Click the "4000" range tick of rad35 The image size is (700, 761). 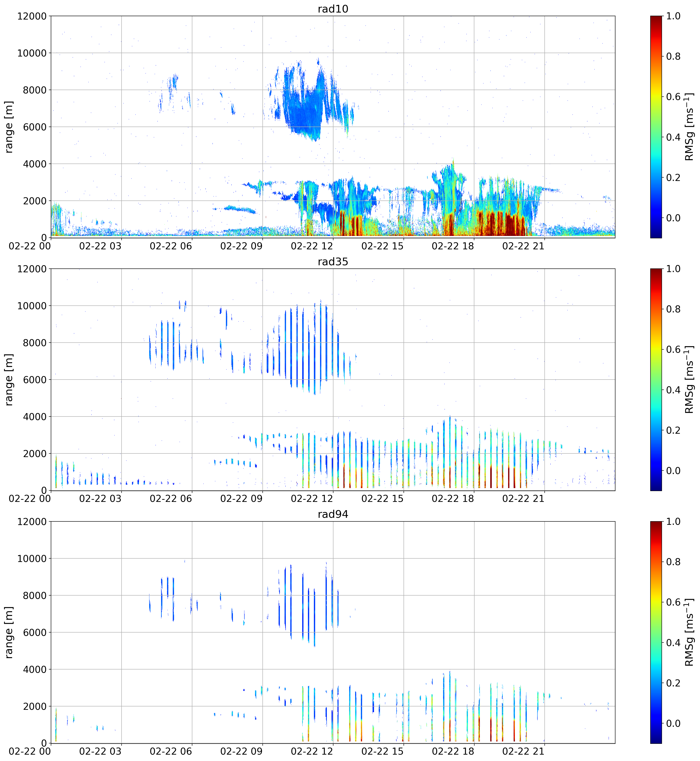point(35,417)
